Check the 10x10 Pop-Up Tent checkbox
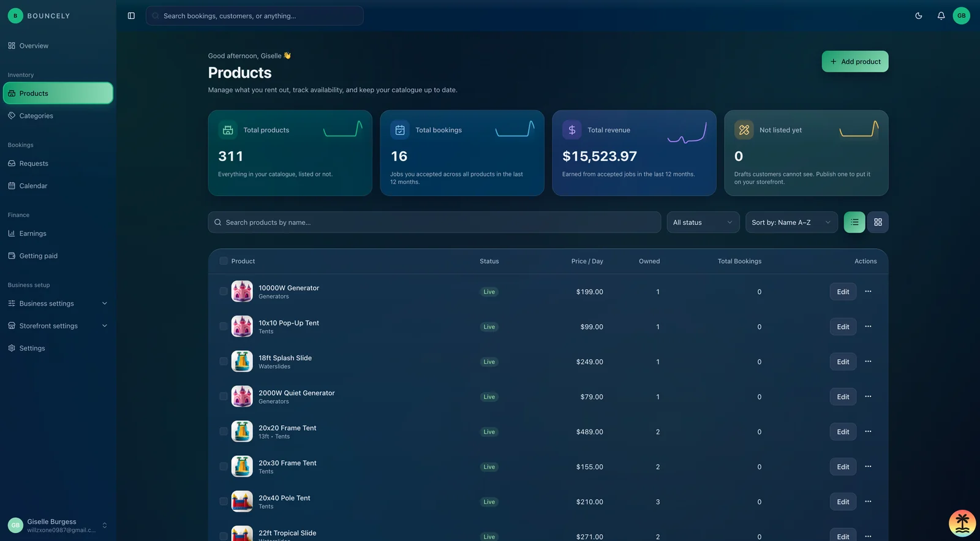Screen dimensions: 980x541 224,327
